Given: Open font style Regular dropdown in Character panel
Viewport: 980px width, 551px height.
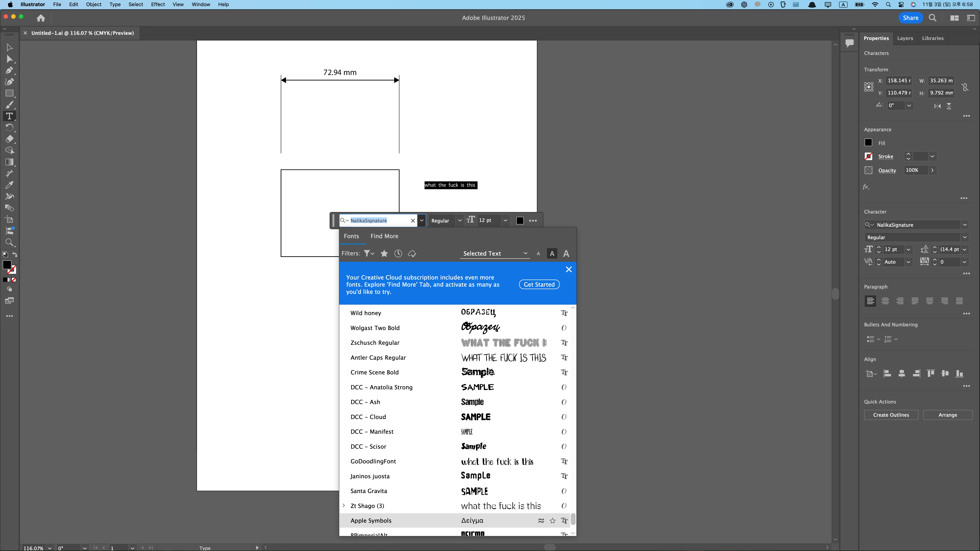Looking at the screenshot, I should pos(965,237).
